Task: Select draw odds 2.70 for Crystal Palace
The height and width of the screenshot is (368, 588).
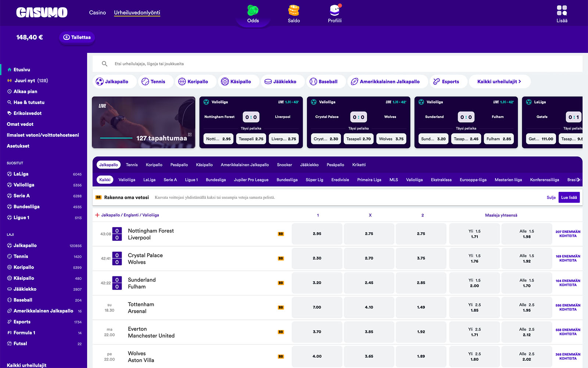Action: click(x=369, y=258)
